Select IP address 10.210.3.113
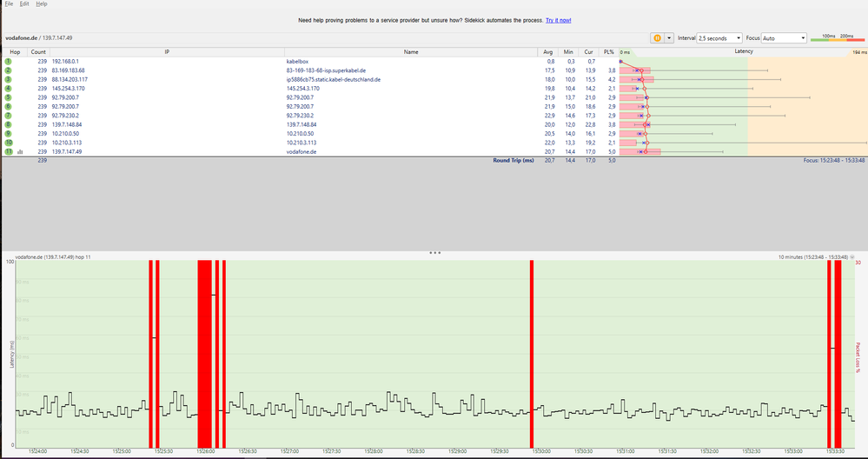Screen dimensions: 868x459 pyautogui.click(x=67, y=143)
